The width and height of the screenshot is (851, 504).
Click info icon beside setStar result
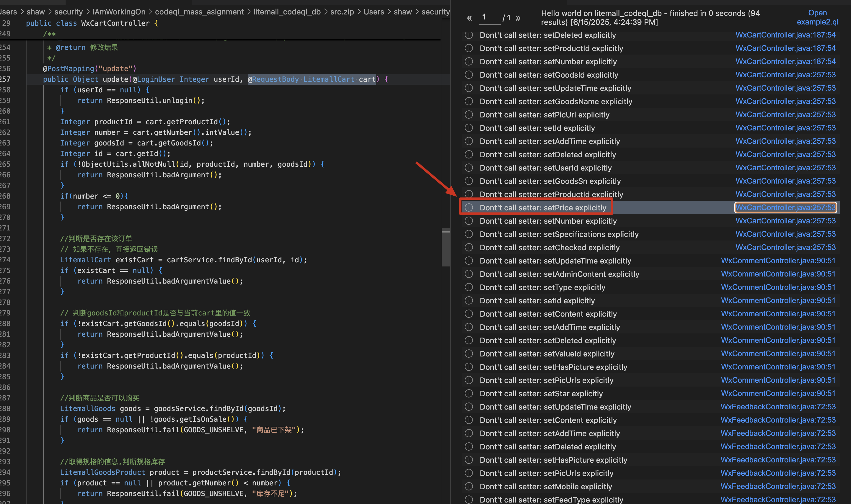point(469,394)
